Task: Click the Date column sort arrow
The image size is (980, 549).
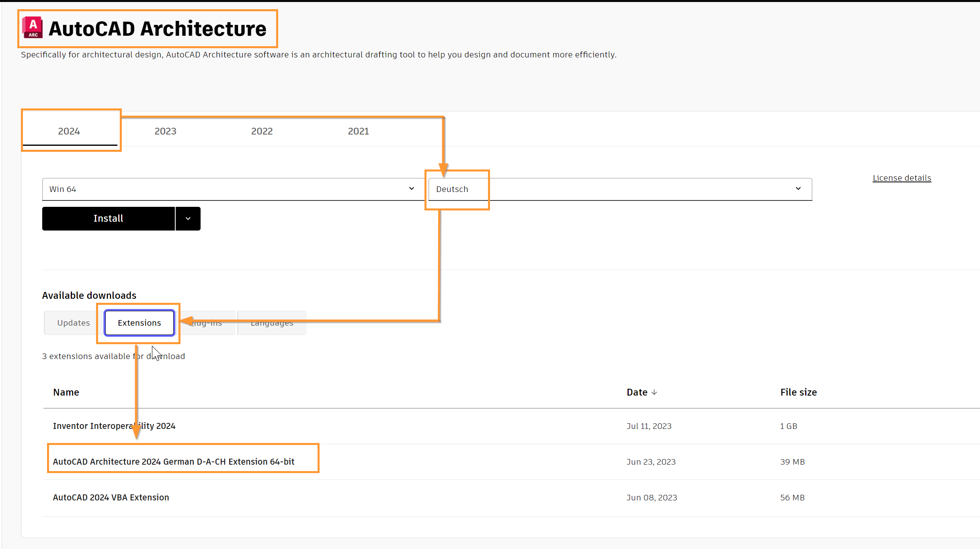Action: (654, 392)
